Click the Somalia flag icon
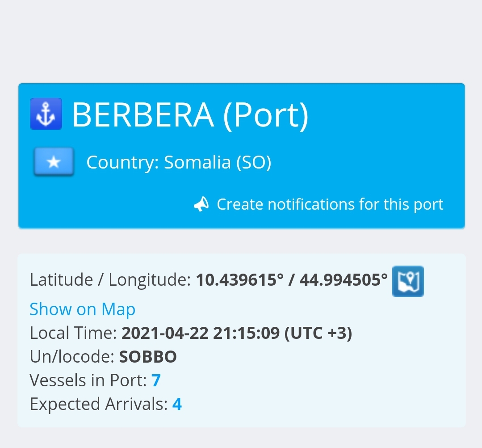This screenshot has height=448, width=482. tap(54, 161)
